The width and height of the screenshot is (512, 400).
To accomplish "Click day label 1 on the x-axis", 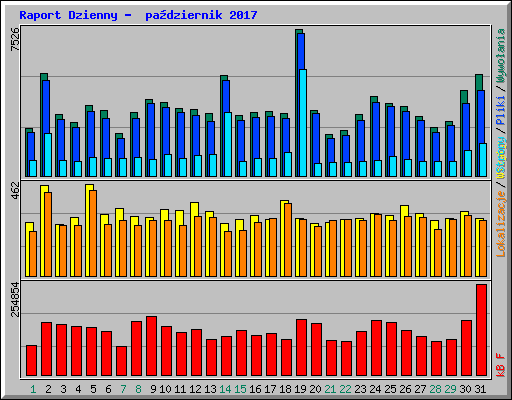I will coord(33,389).
